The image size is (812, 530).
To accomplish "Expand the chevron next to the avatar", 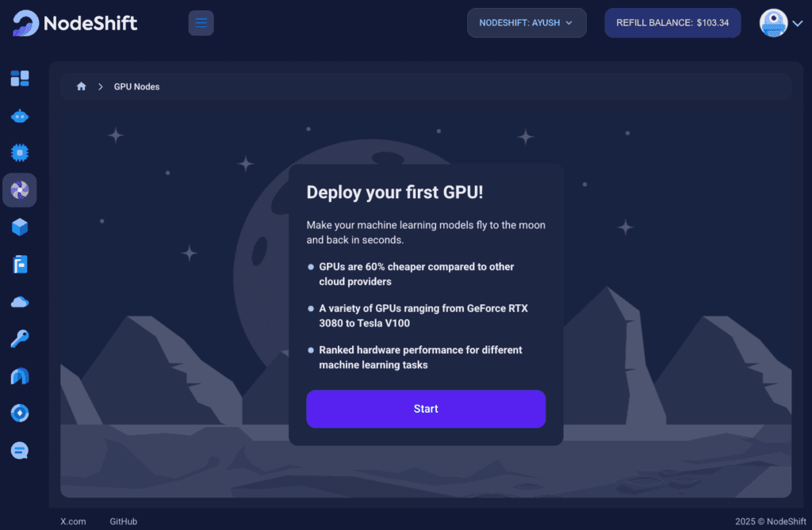I will point(798,23).
